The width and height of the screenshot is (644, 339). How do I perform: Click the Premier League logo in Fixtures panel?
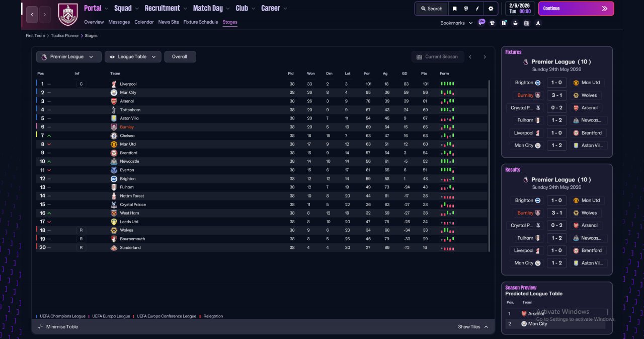[x=526, y=62]
